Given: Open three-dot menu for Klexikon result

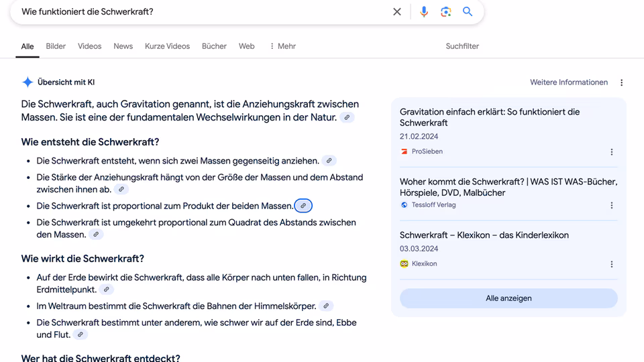Looking at the screenshot, I should (612, 264).
